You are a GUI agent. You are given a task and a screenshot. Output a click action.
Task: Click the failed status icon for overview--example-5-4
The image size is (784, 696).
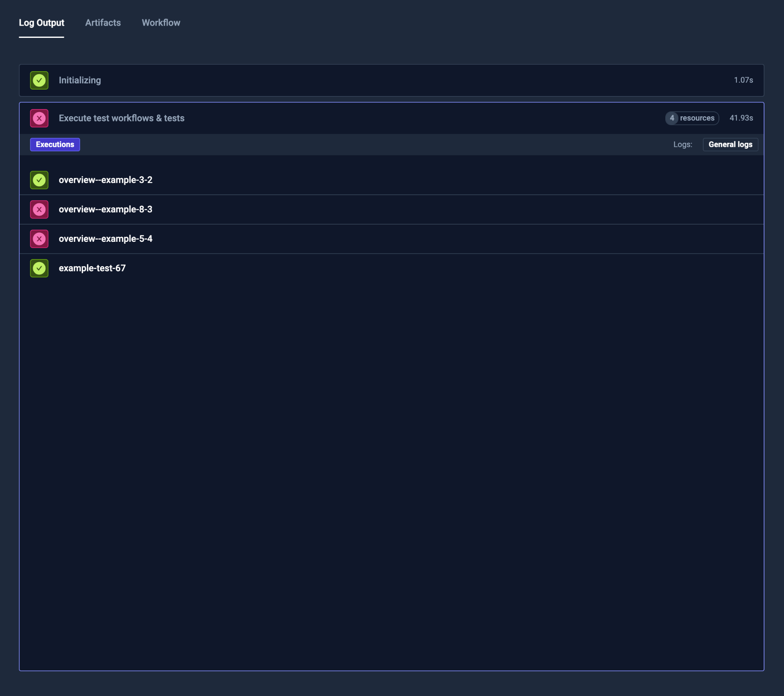coord(39,239)
